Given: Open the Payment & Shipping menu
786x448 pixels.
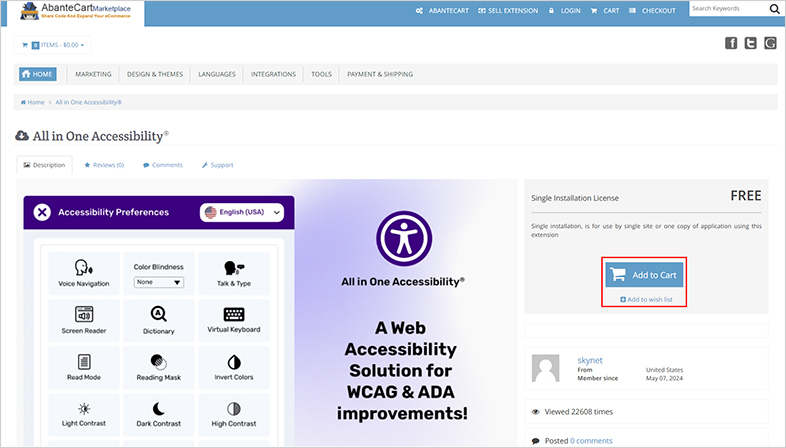Looking at the screenshot, I should 380,74.
